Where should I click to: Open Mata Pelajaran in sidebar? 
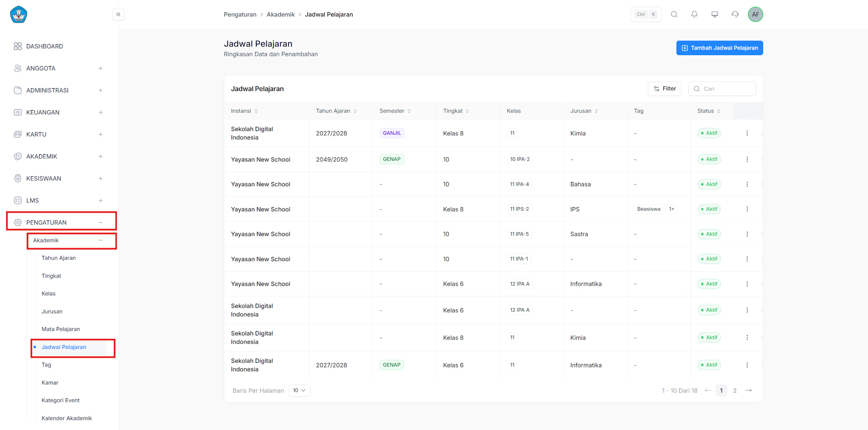61,329
